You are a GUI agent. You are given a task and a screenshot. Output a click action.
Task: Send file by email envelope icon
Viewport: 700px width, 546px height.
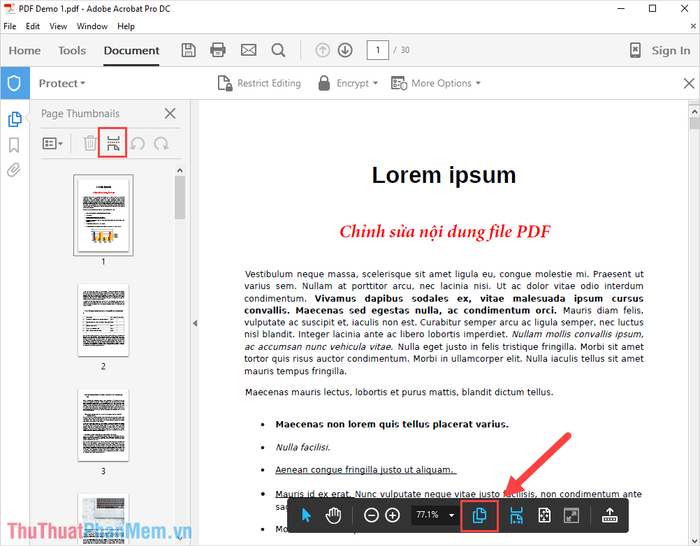pos(248,50)
